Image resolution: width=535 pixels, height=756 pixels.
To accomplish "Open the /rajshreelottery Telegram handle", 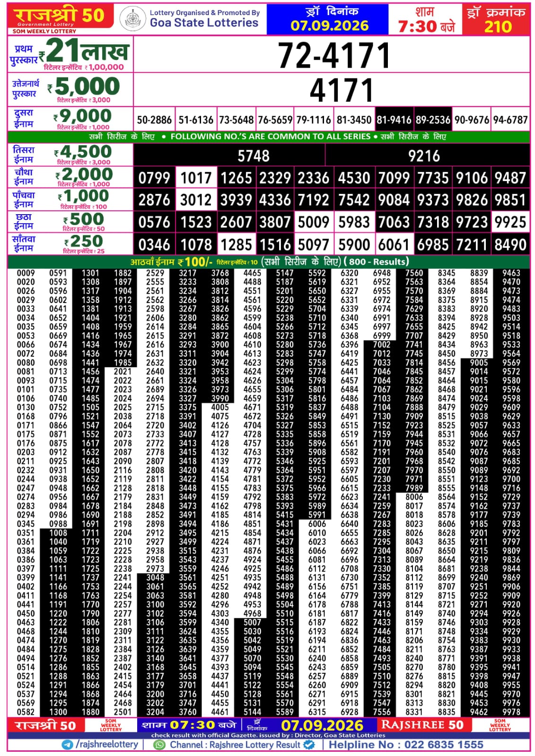I will click(x=107, y=745).
